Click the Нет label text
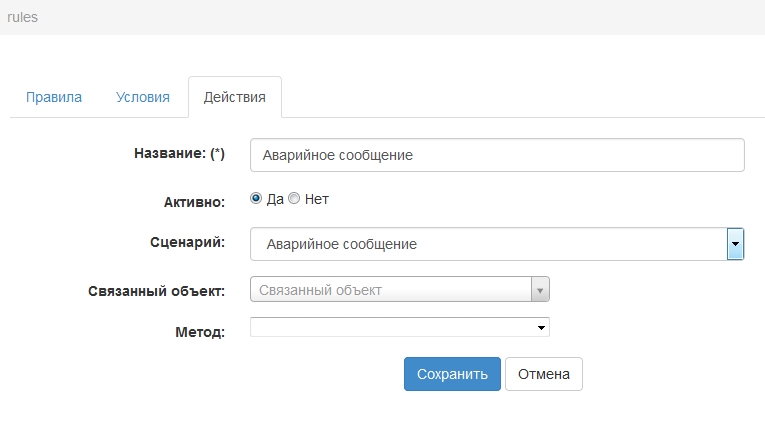 coord(317,199)
